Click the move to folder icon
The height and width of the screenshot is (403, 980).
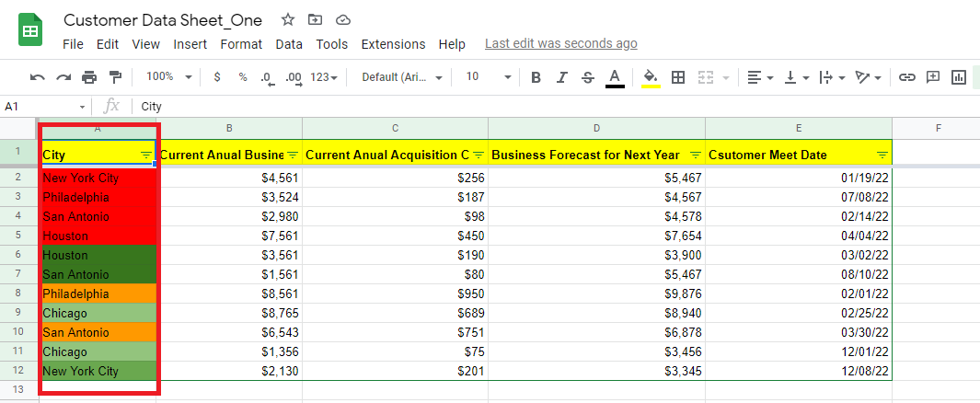pos(315,20)
